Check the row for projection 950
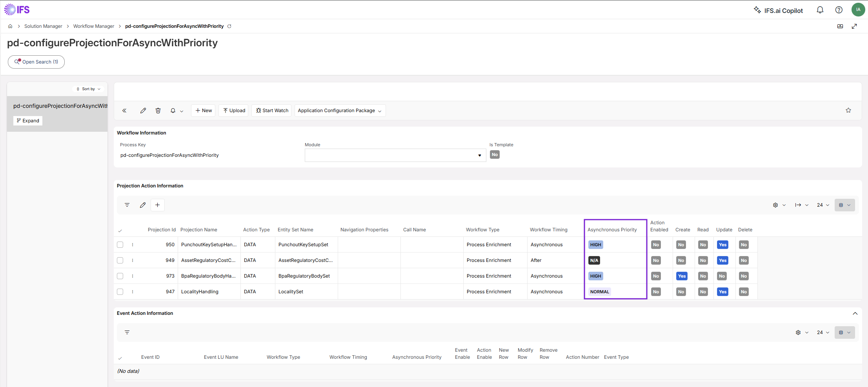 120,245
